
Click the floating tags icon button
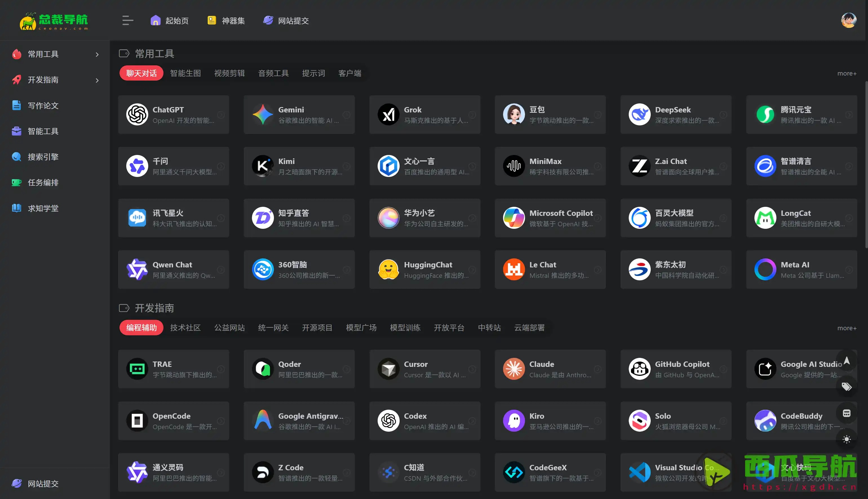[846, 387]
